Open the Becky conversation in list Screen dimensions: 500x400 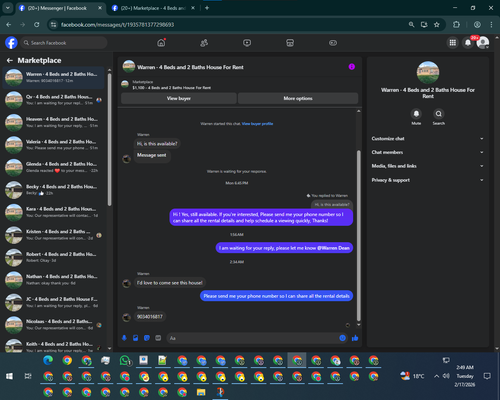point(53,190)
